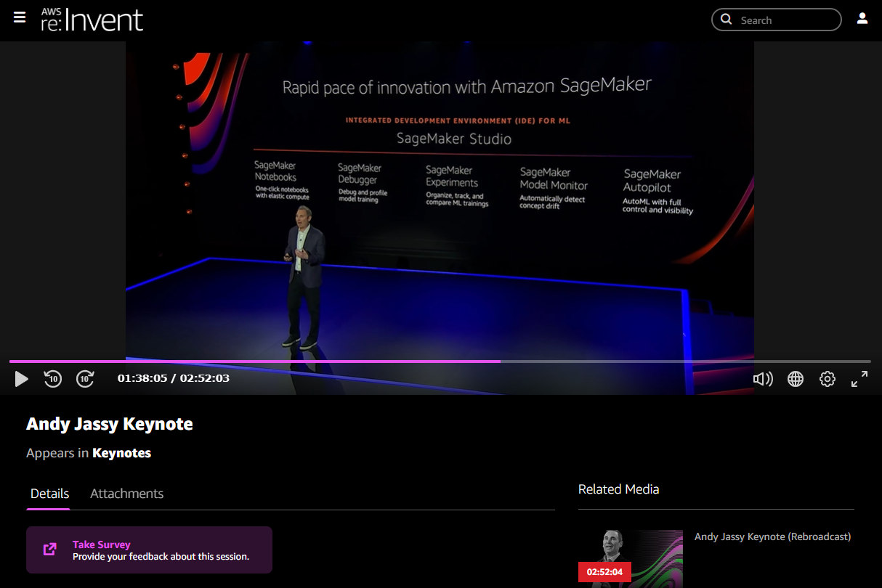Skip forward 10 seconds
The height and width of the screenshot is (588, 882).
click(x=85, y=378)
